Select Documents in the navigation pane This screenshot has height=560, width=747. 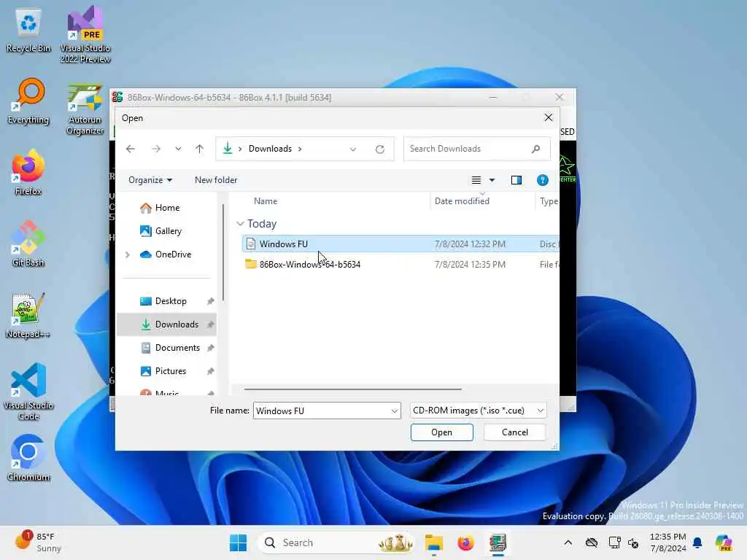click(x=167, y=348)
